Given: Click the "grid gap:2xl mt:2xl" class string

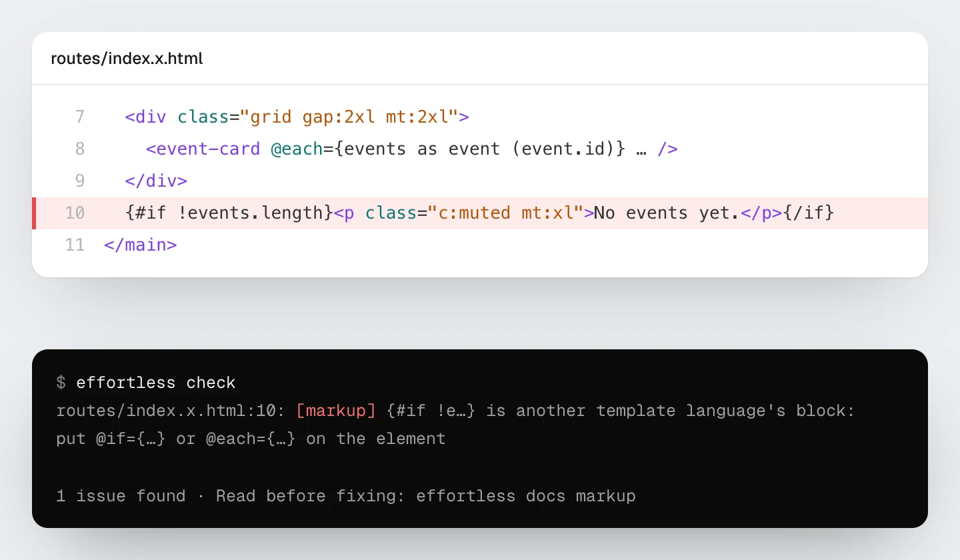Looking at the screenshot, I should coord(349,117).
